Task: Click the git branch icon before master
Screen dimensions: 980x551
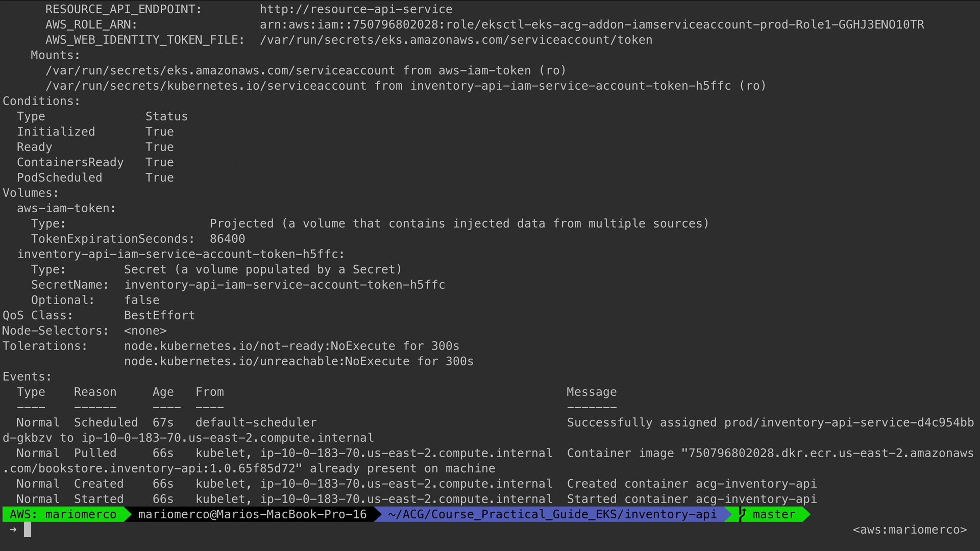Action: click(x=743, y=514)
